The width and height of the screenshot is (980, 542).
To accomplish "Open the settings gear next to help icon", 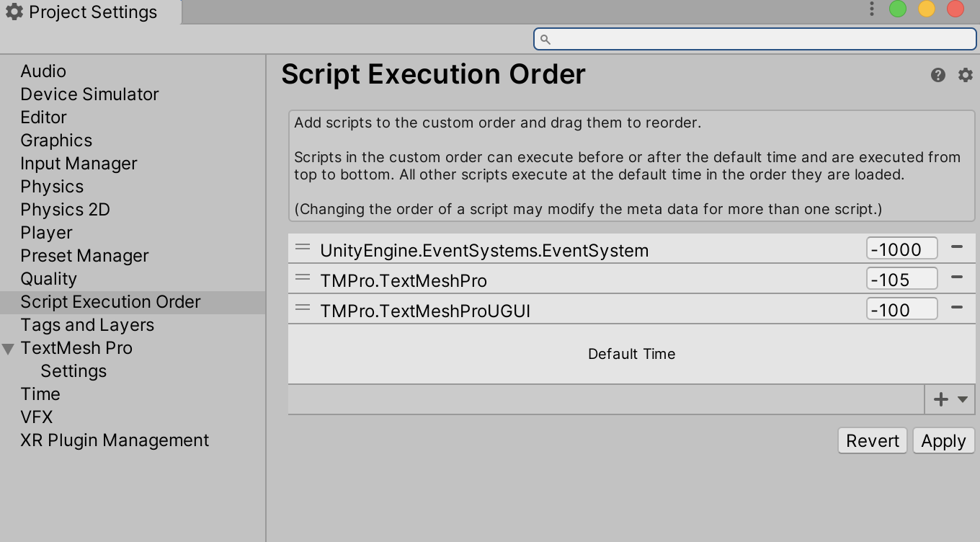I will click(966, 75).
